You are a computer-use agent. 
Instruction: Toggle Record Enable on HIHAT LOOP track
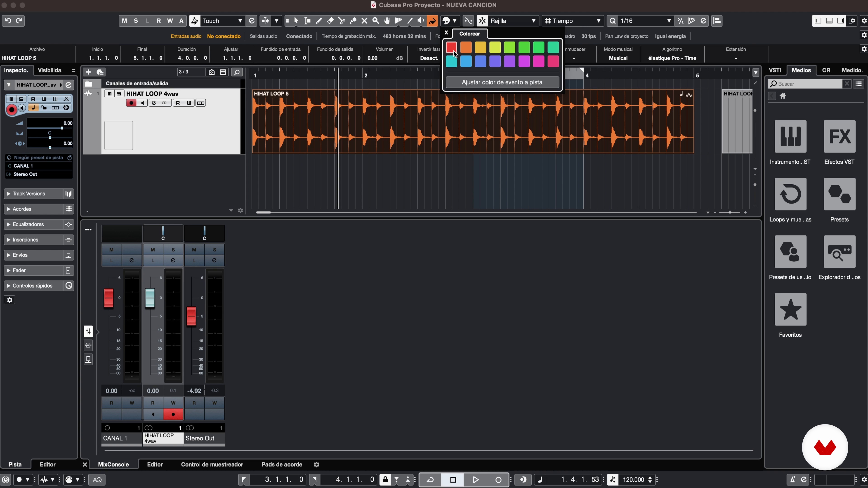click(131, 103)
